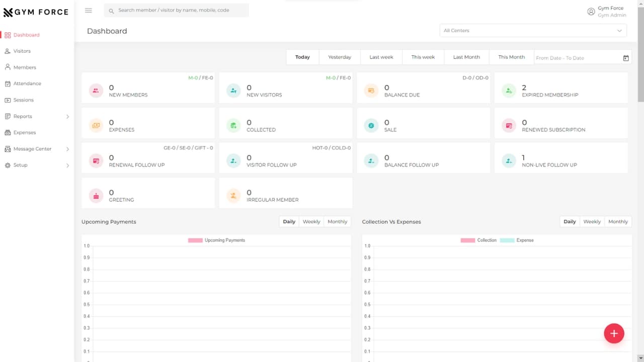Viewport: 644px width, 362px height.
Task: Open the All Centers dropdown
Action: click(533, 31)
